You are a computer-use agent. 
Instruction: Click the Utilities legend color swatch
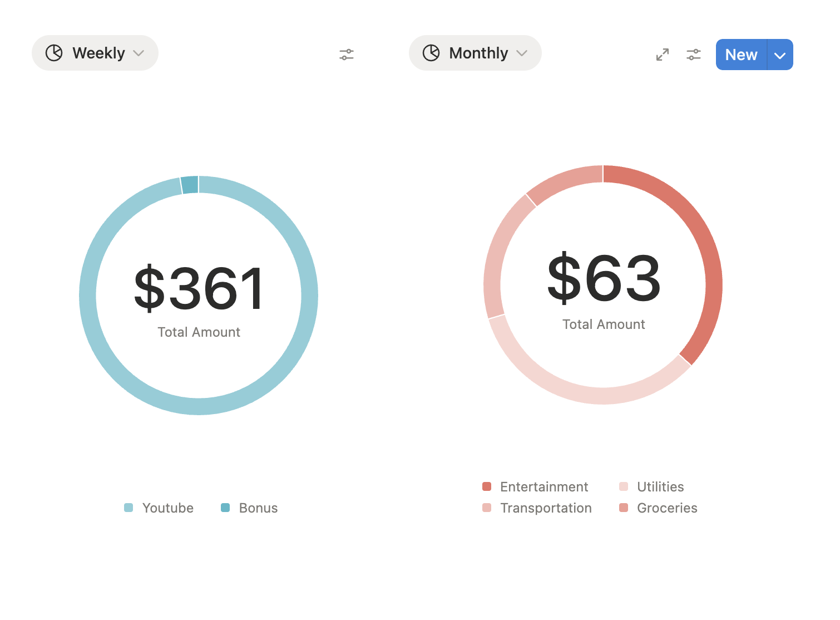point(624,487)
